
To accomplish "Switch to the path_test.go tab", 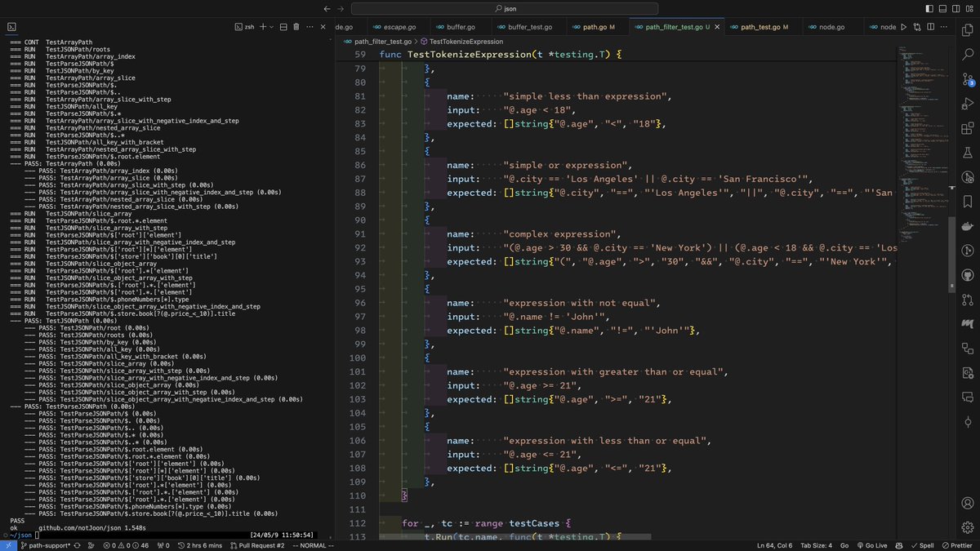I will coord(764,27).
